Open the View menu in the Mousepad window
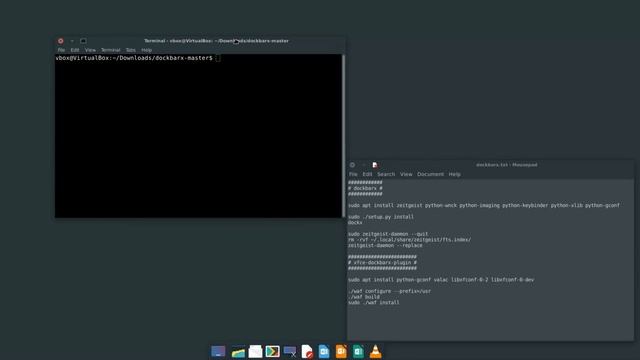 (x=406, y=174)
